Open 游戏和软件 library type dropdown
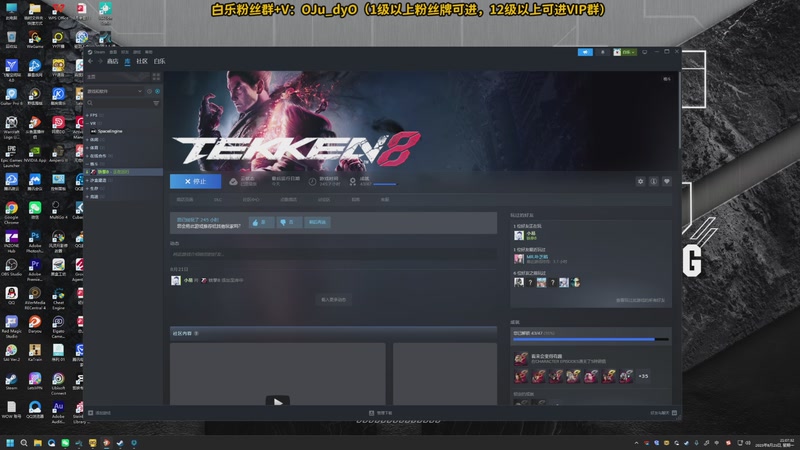 coord(114,91)
